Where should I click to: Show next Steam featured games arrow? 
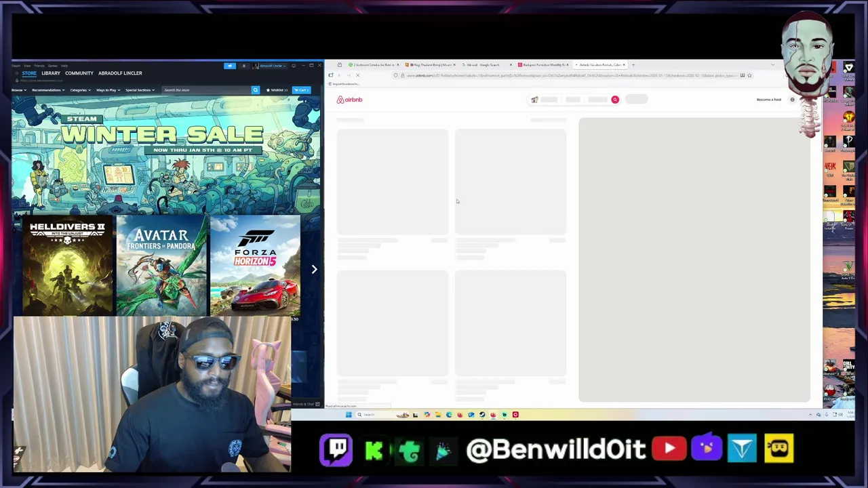click(x=314, y=269)
